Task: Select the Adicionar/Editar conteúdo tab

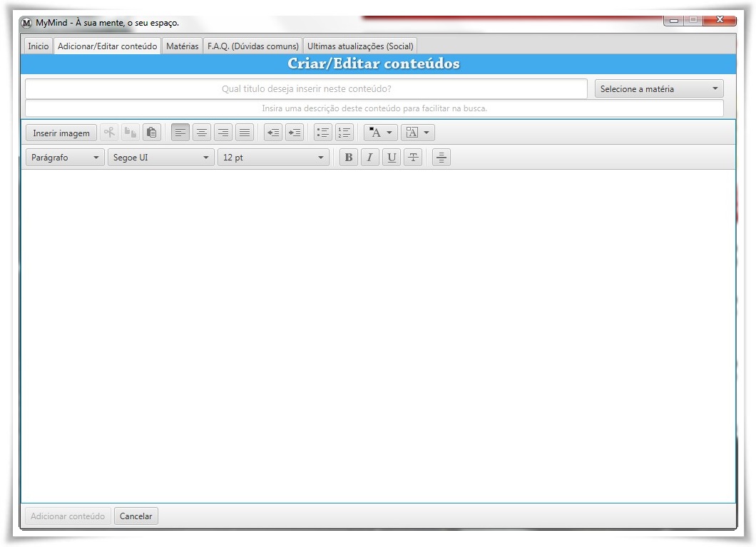Action: pos(107,46)
